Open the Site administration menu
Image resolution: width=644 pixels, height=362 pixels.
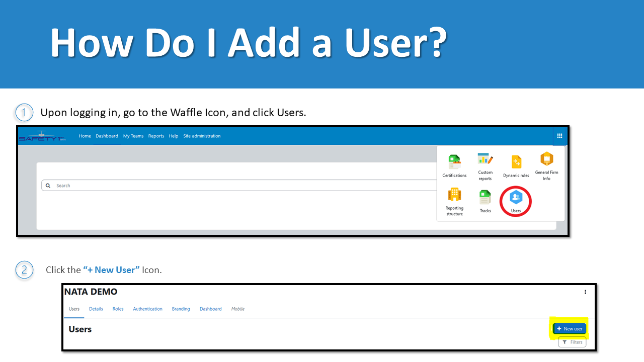tap(202, 136)
